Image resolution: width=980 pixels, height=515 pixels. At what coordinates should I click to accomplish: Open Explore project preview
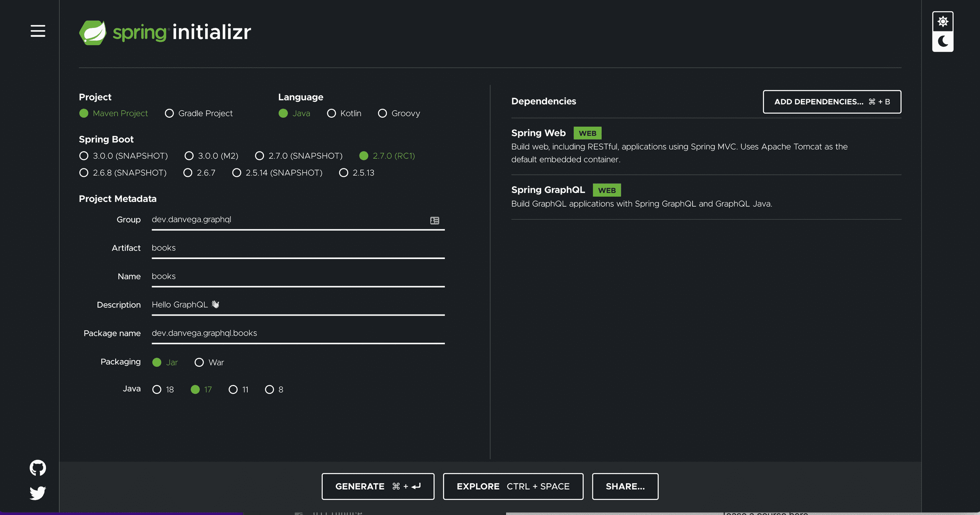point(513,486)
